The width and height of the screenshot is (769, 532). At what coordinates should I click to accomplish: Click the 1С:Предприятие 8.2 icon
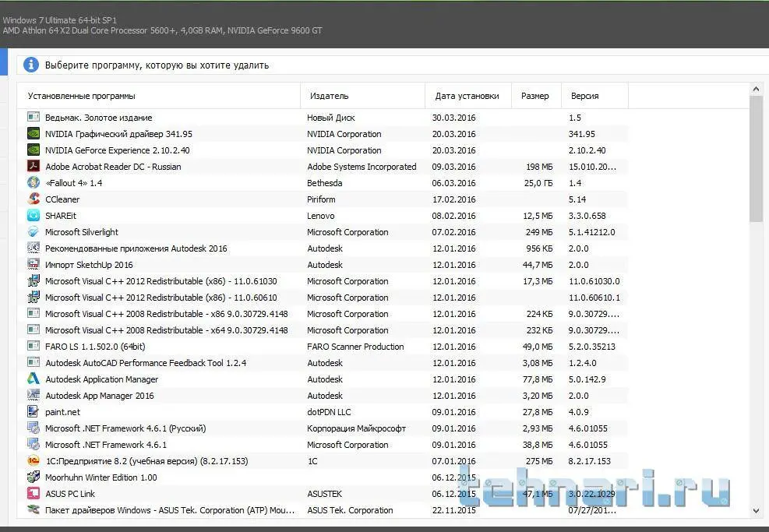tap(34, 460)
